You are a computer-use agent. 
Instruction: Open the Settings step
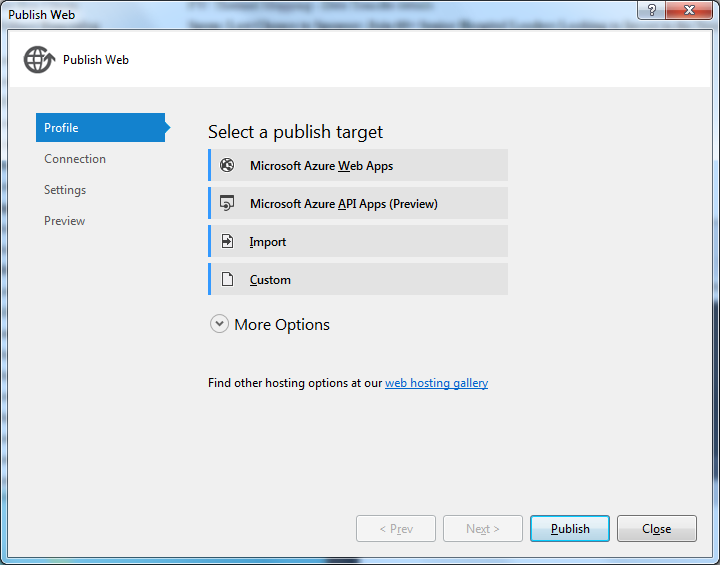[x=65, y=190]
